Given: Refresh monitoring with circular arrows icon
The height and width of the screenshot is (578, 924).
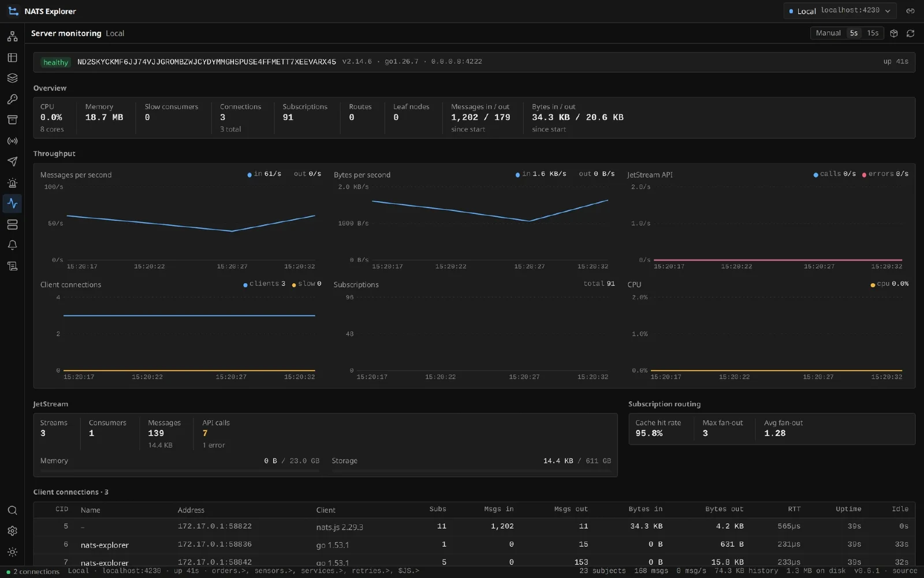Looking at the screenshot, I should [x=911, y=34].
